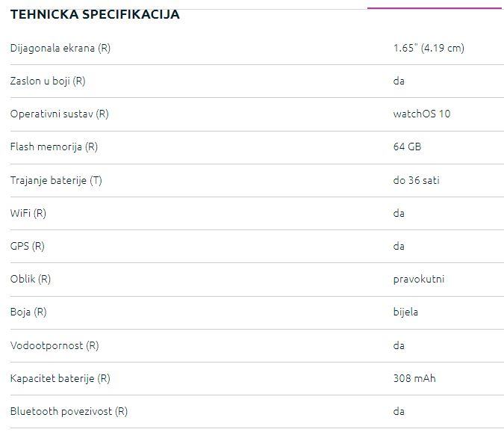
Task: Click the Tehnička specifikacija heading
Action: click(95, 14)
